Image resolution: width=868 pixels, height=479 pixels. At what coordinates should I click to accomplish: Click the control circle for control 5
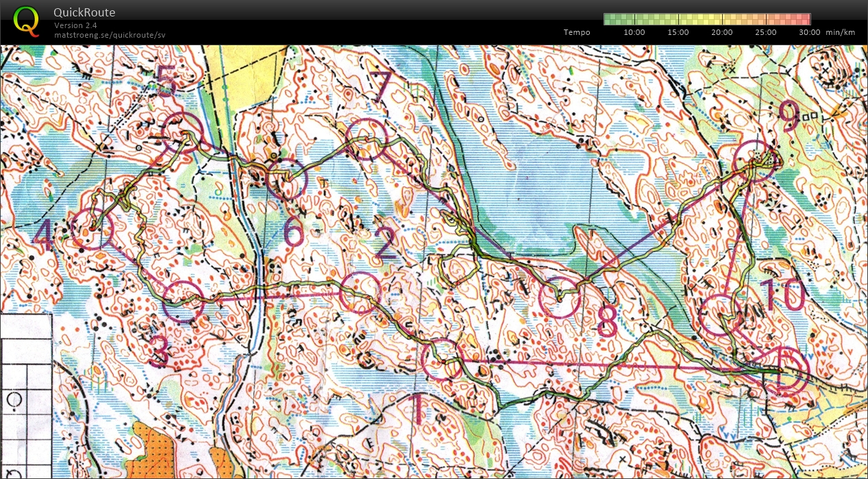[x=184, y=132]
